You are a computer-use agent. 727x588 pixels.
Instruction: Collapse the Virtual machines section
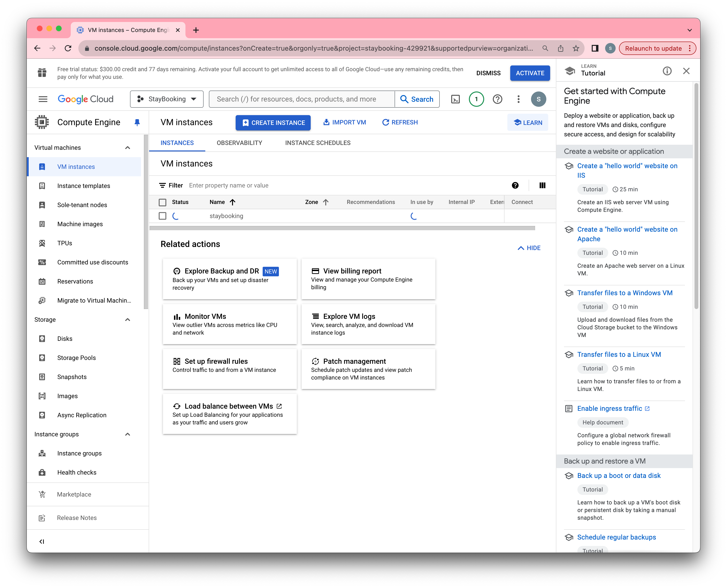[127, 148]
